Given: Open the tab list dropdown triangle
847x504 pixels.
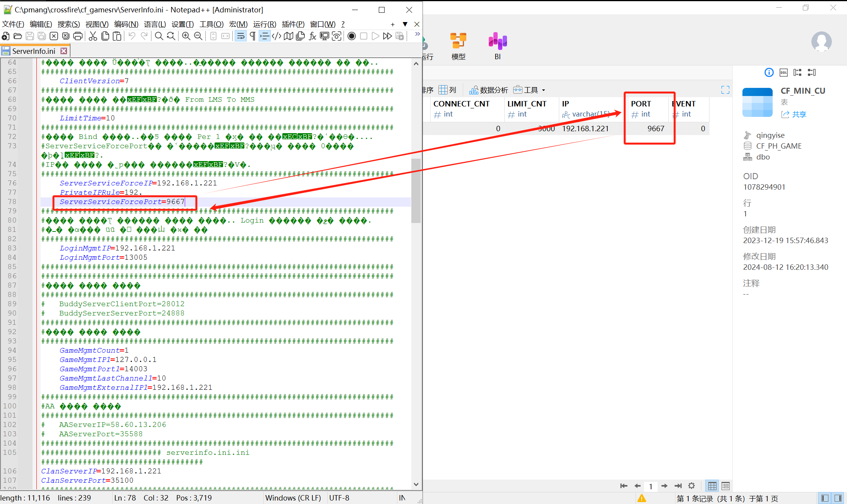Looking at the screenshot, I should 405,24.
